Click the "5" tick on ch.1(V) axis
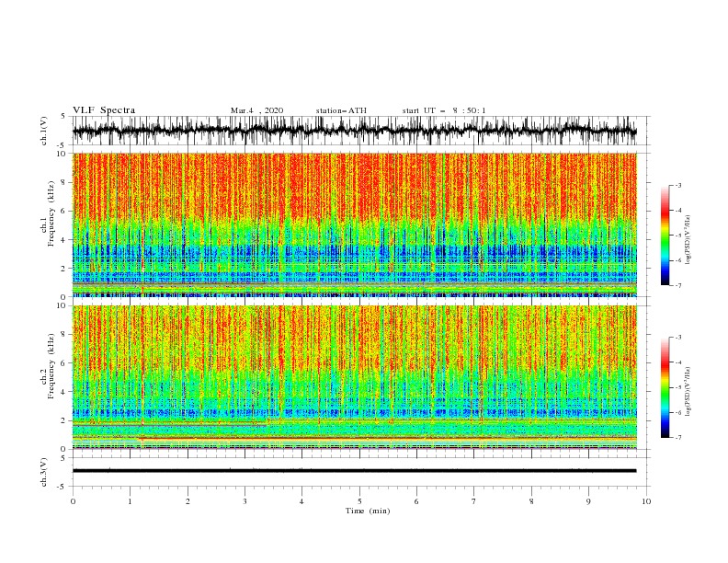The height and width of the screenshot is (563, 728). point(63,116)
